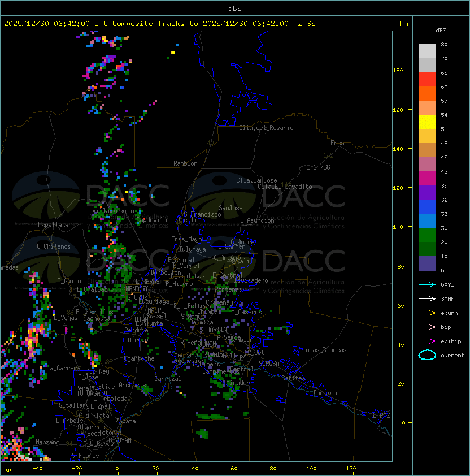The width and height of the screenshot is (470, 476).
Task: Pick the purple 39-36 dBZ legend swatch
Action: (x=427, y=193)
